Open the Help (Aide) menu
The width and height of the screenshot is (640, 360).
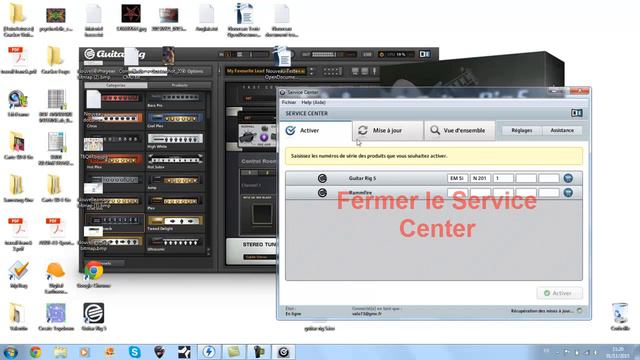[x=313, y=102]
